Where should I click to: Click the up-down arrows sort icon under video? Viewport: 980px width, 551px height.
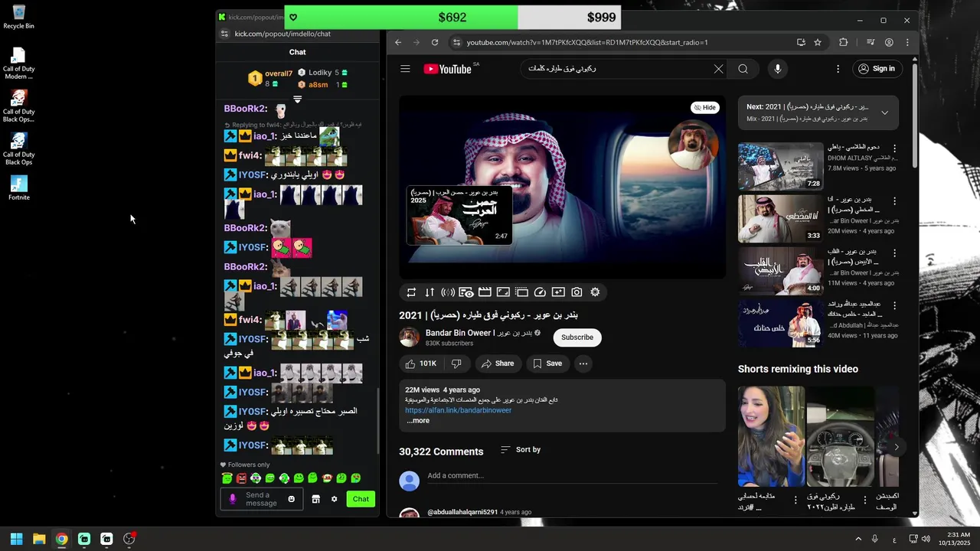(x=430, y=292)
